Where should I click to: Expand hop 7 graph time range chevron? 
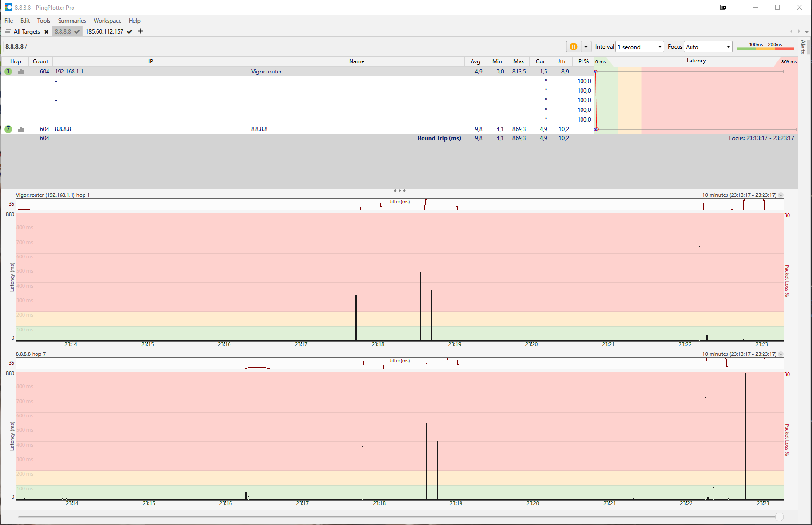tap(781, 354)
